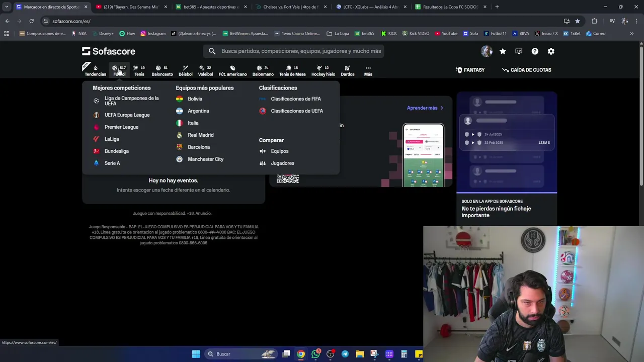Open the Hockey hielo category
Screen dimensions: 644x362
pyautogui.click(x=323, y=70)
